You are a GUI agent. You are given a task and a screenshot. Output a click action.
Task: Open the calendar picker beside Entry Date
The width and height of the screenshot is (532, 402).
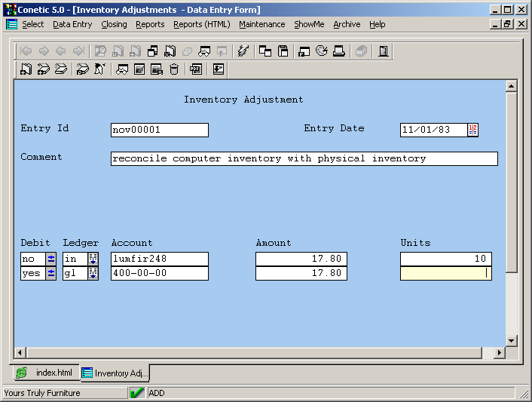[x=472, y=130]
